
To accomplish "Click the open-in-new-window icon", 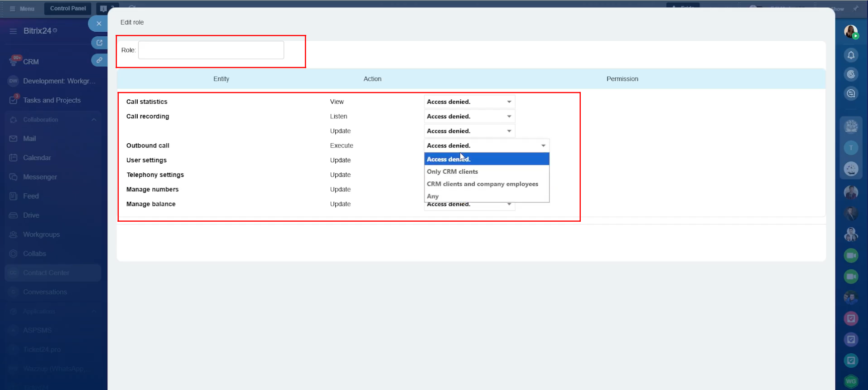I will pos(99,43).
